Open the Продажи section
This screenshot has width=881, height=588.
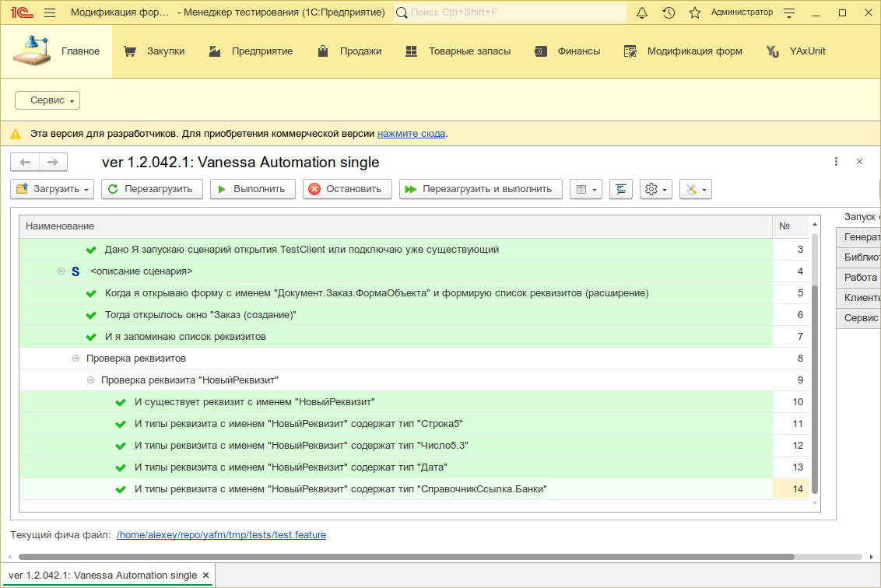349,51
